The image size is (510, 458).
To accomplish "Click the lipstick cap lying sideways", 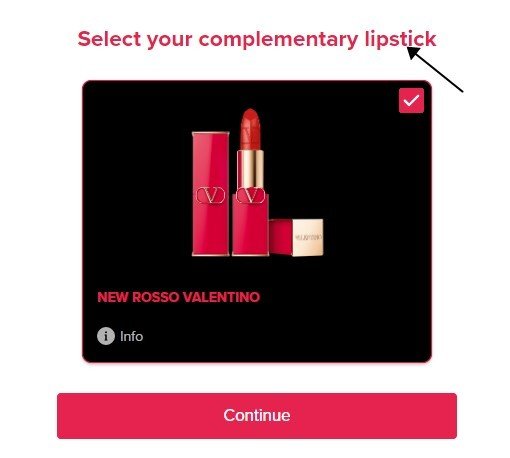I will 296,237.
